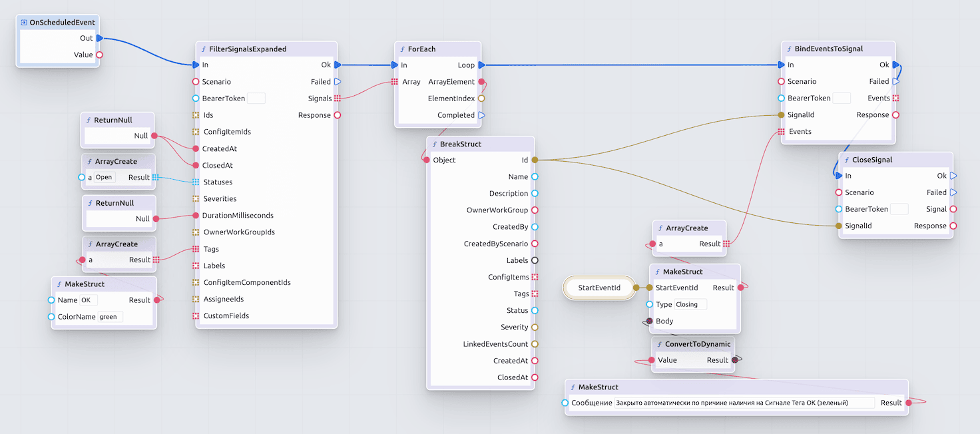The height and width of the screenshot is (434, 980).
Task: Click the event icon in OnScheduledEvent header
Action: coord(24,23)
